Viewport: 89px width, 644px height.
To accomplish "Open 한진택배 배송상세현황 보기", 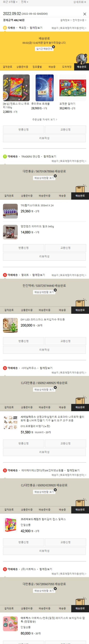I will (44, 292).
